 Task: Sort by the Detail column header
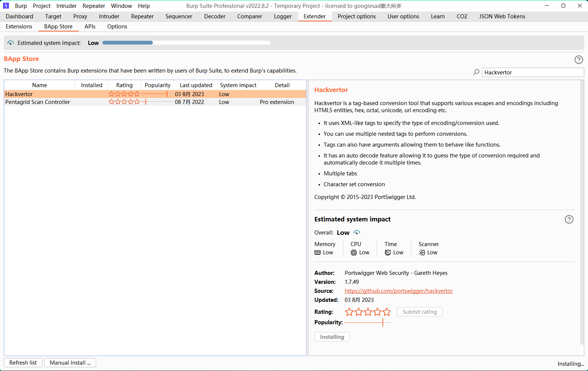point(282,85)
